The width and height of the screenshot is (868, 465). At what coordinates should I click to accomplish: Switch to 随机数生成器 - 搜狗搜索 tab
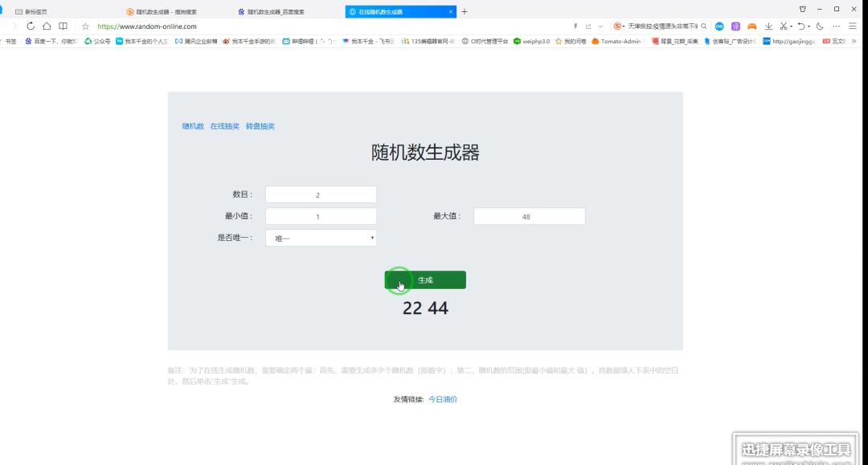tap(166, 11)
